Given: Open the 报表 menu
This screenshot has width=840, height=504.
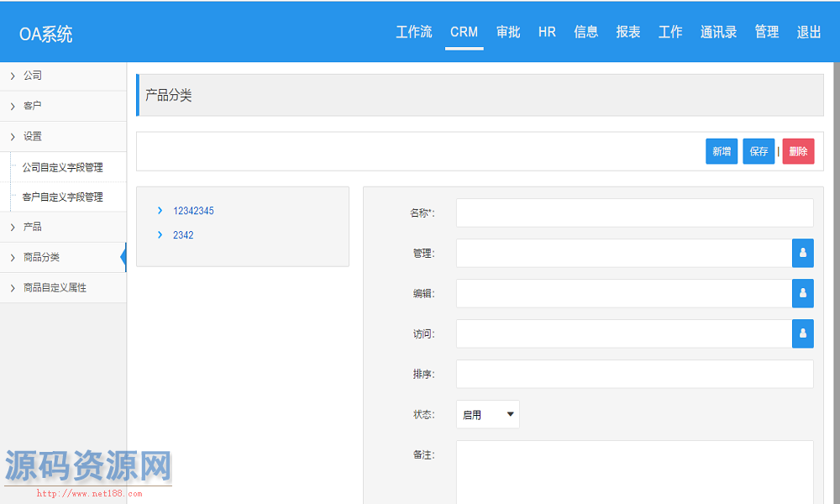Looking at the screenshot, I should click(x=627, y=31).
